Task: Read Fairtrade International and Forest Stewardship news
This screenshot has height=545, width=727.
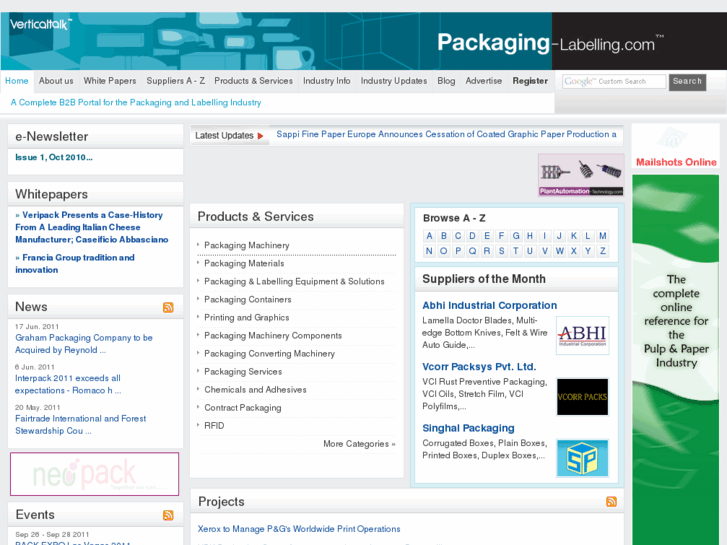Action: 81,424
